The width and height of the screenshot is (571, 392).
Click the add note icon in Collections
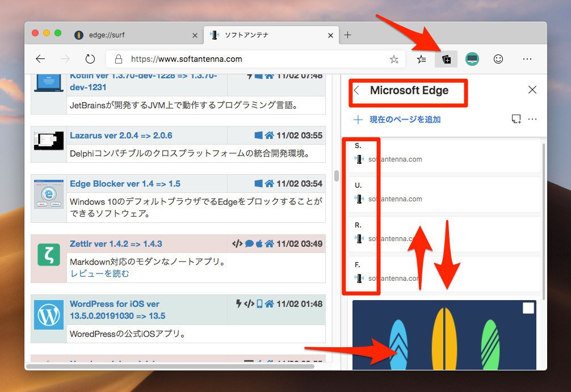tap(516, 119)
